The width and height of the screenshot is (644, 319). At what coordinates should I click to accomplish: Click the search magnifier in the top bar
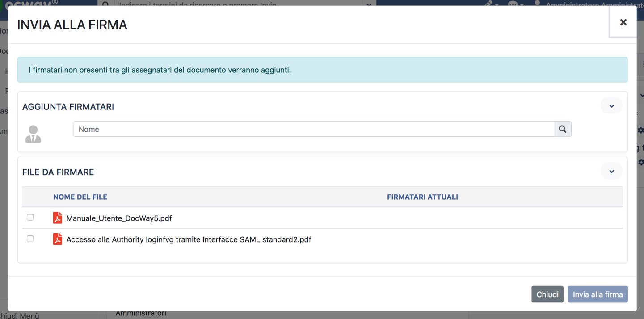tap(105, 4)
